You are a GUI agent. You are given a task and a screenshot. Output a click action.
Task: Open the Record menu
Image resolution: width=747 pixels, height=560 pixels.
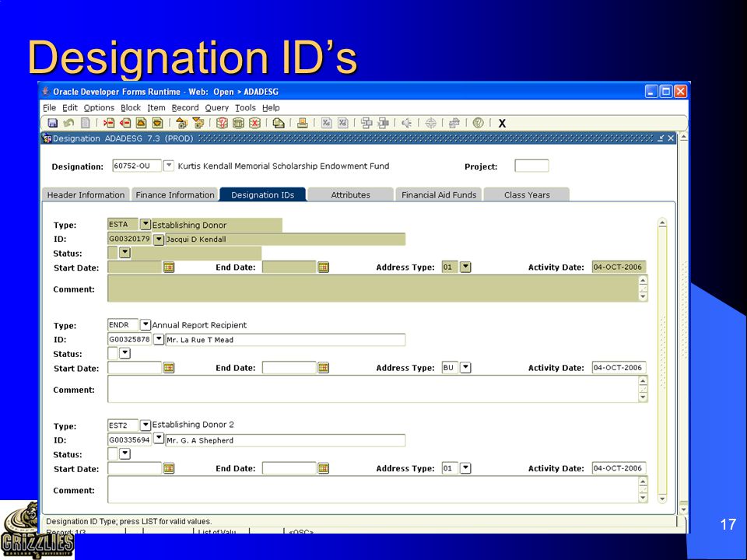pos(185,107)
